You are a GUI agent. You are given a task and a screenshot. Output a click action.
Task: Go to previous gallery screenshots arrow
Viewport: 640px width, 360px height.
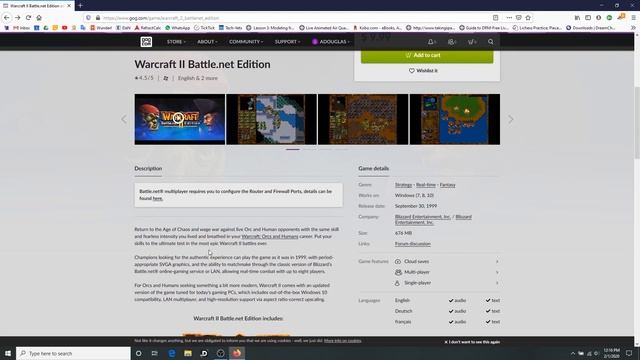click(x=124, y=119)
